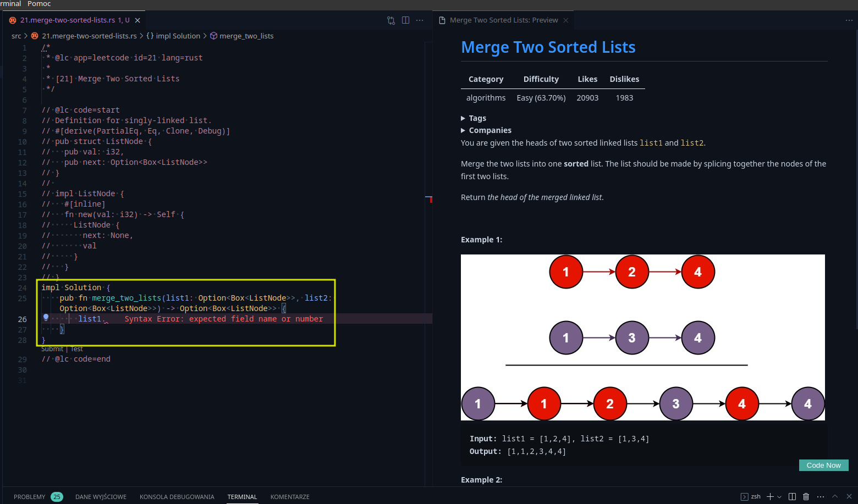Click merge_two_lists in the breadcrumb
The image size is (858, 504).
pos(246,36)
